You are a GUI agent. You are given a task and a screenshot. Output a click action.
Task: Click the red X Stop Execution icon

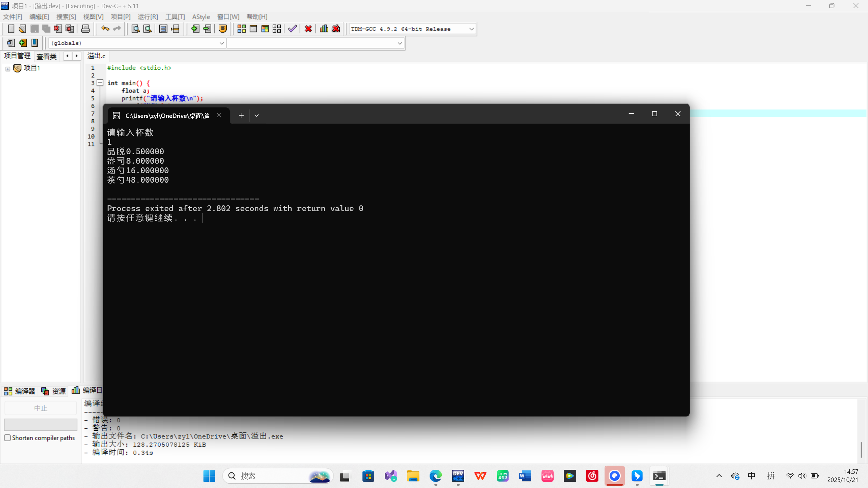click(x=308, y=29)
